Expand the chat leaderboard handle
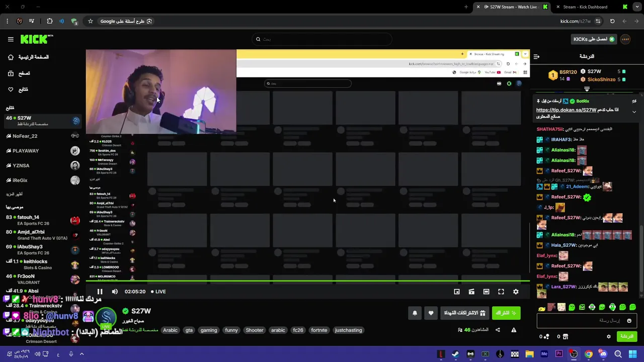Image resolution: width=644 pixels, height=362 pixels. point(587,89)
